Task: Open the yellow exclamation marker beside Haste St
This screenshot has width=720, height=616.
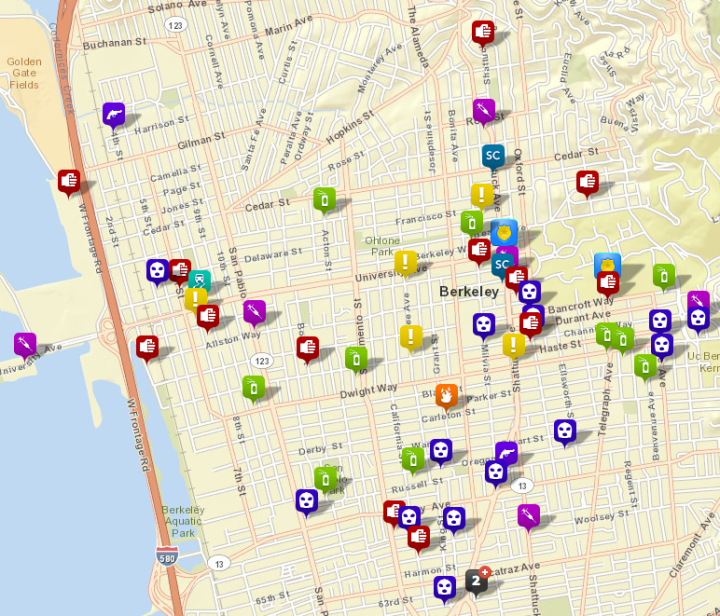Action: click(x=514, y=346)
